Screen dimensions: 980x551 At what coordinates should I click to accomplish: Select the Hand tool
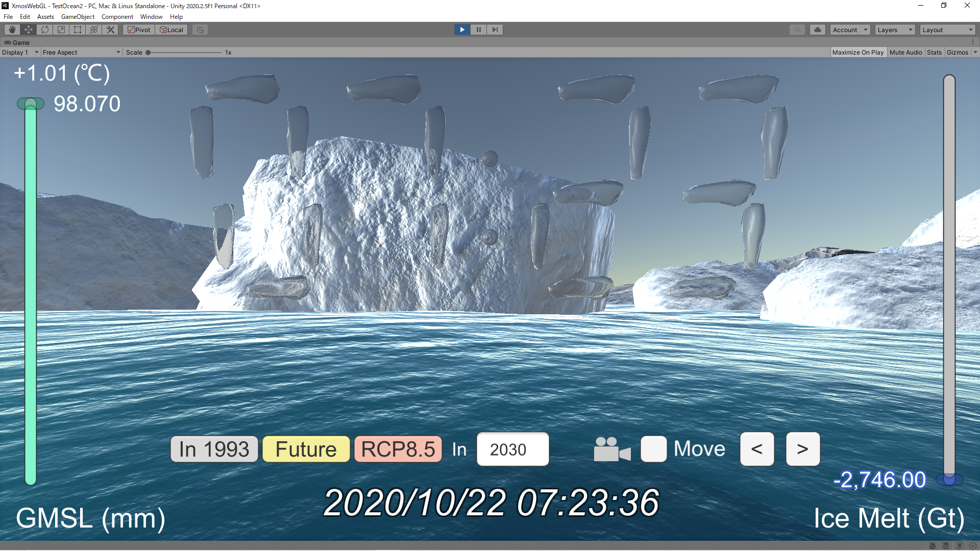(x=12, y=30)
